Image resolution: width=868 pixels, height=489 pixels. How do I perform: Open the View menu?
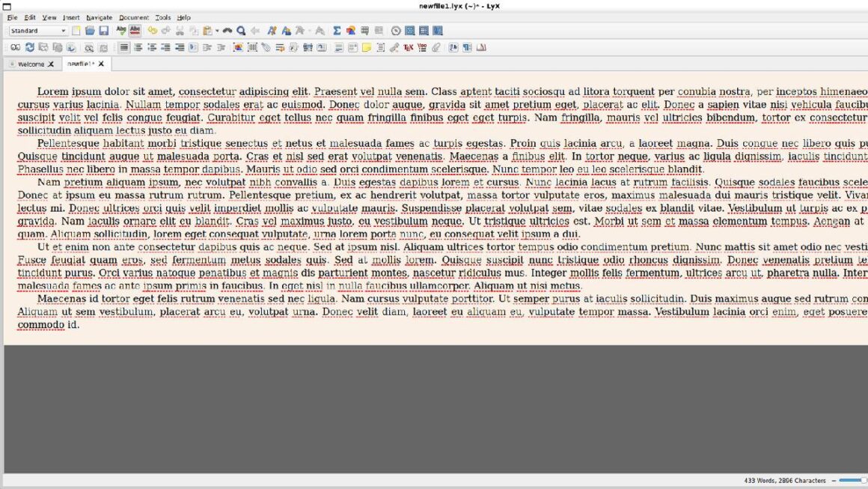pyautogui.click(x=49, y=18)
